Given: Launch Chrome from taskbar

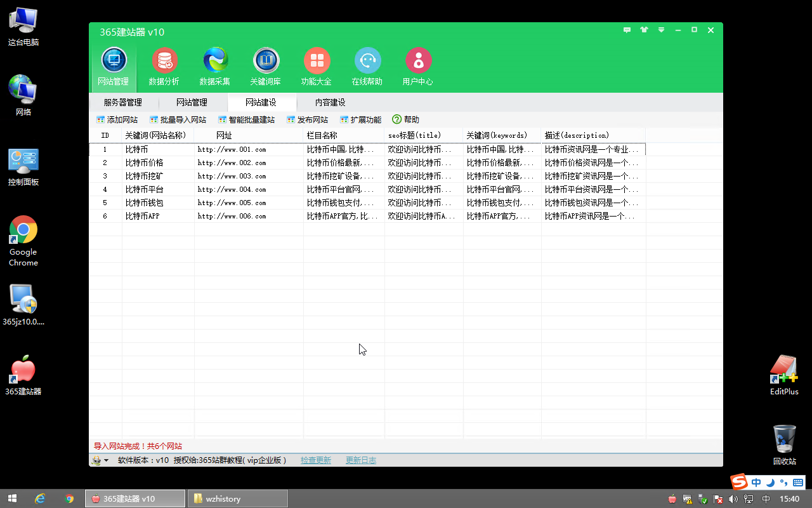Looking at the screenshot, I should click(x=69, y=498).
